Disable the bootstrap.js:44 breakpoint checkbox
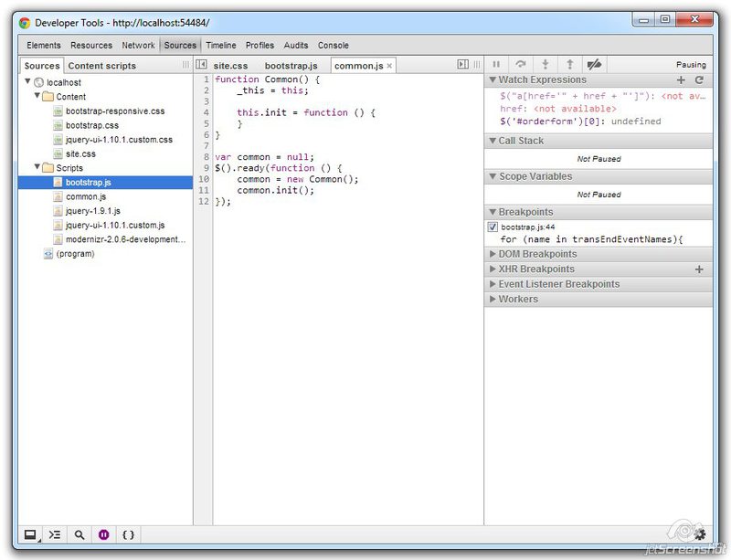 (x=494, y=227)
